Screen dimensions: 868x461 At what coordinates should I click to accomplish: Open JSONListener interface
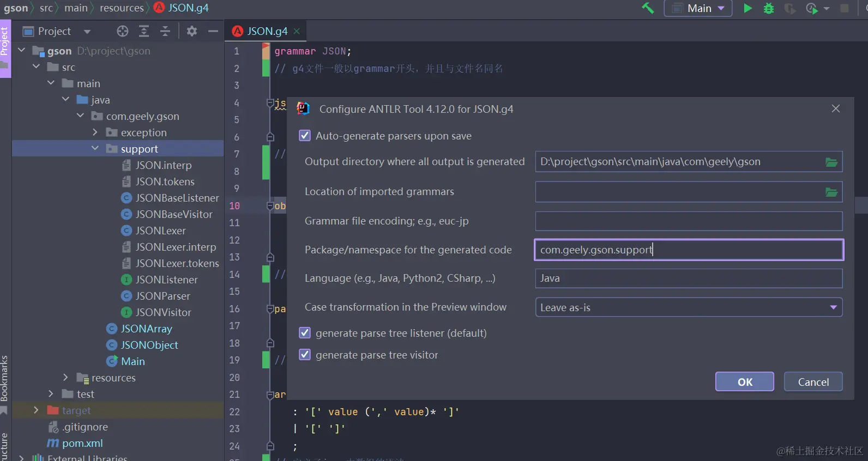point(166,280)
